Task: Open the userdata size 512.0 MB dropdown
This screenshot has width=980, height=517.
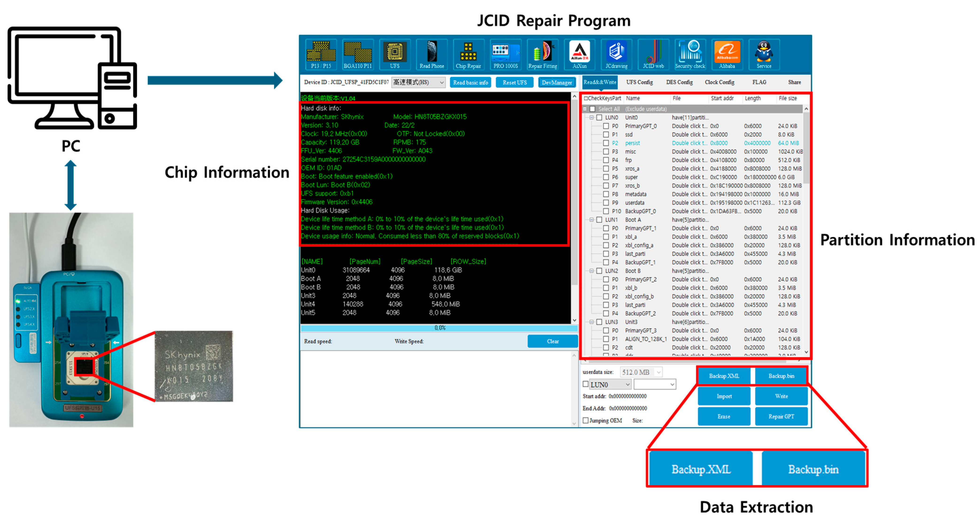Action: (x=641, y=372)
